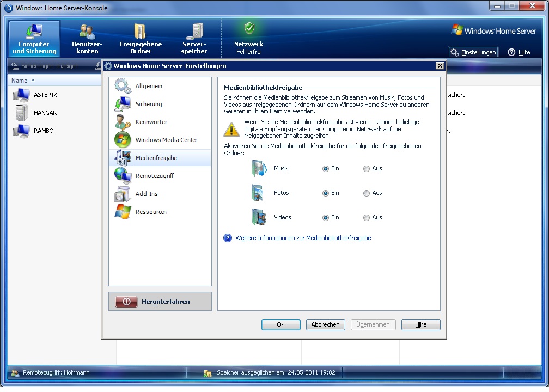Screen dimensions: 549x392
Task: Click the Add-Ins icon
Action: [x=123, y=194]
